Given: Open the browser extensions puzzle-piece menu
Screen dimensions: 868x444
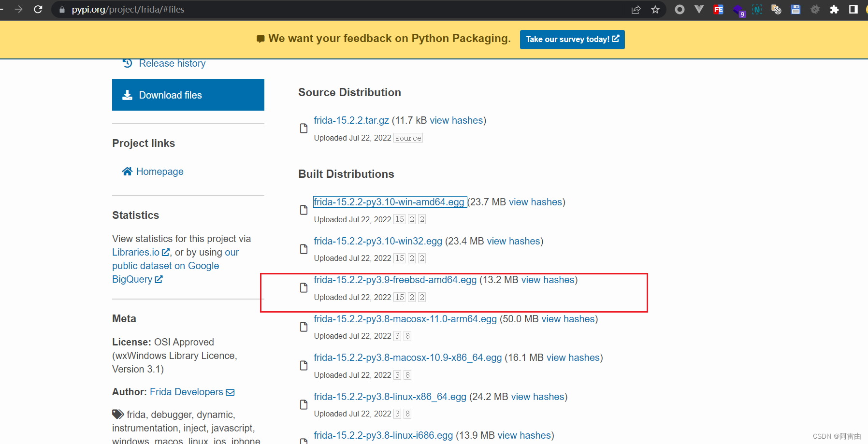Looking at the screenshot, I should point(834,9).
